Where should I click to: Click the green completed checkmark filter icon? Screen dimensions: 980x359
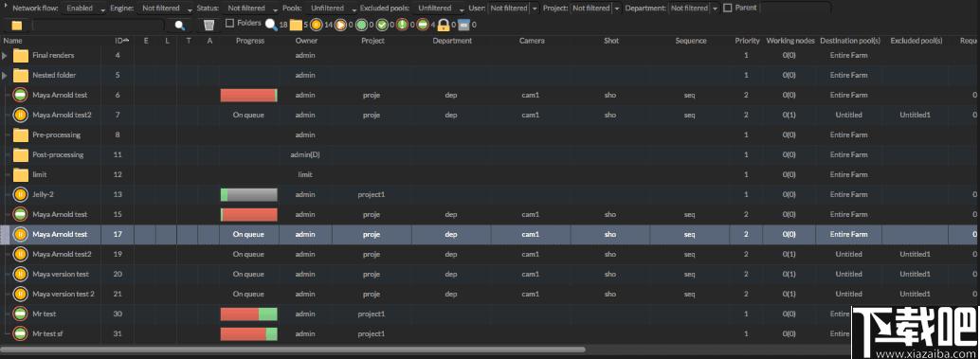(382, 25)
